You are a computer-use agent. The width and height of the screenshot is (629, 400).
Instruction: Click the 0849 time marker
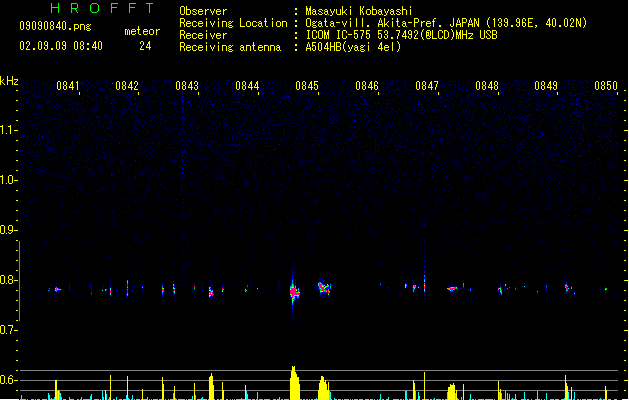(546, 86)
